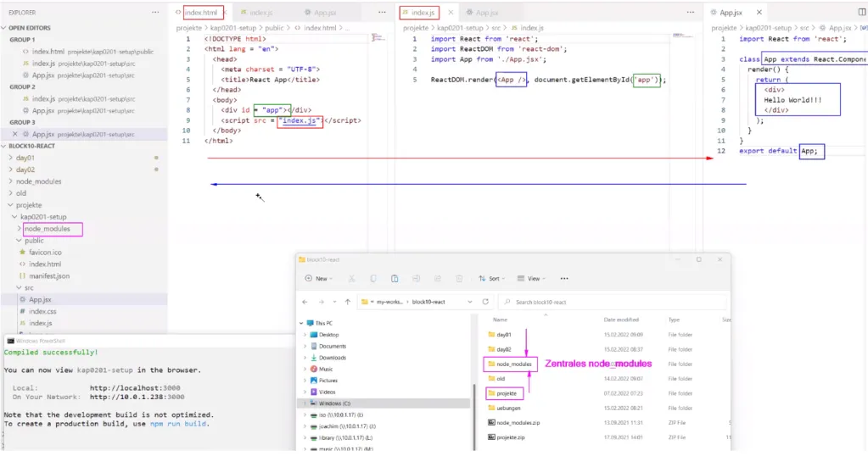Collapse the public folder in tree
The image size is (868, 456).
click(x=19, y=241)
